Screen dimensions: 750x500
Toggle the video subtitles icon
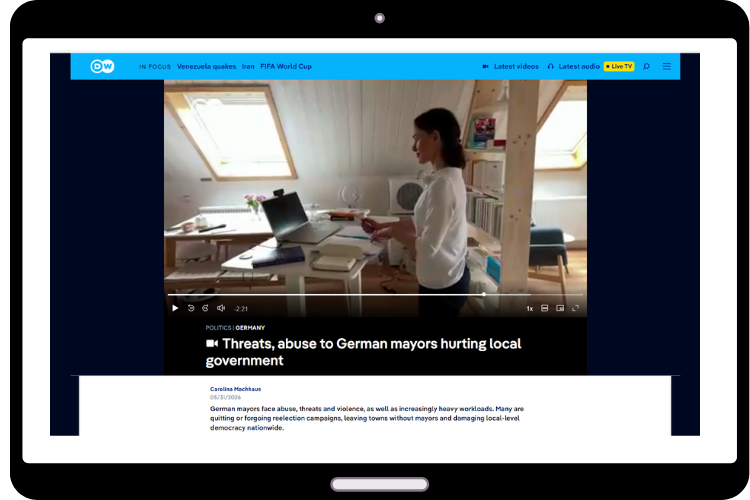544,308
